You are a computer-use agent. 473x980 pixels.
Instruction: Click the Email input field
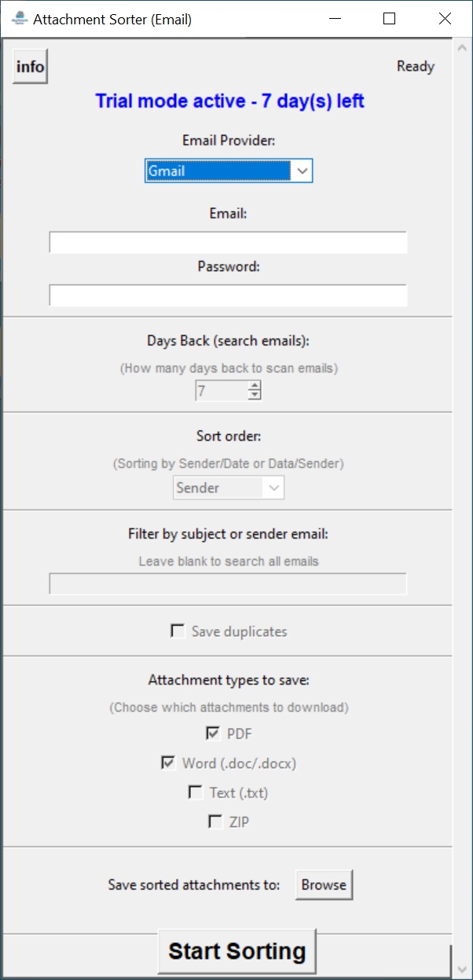click(228, 243)
